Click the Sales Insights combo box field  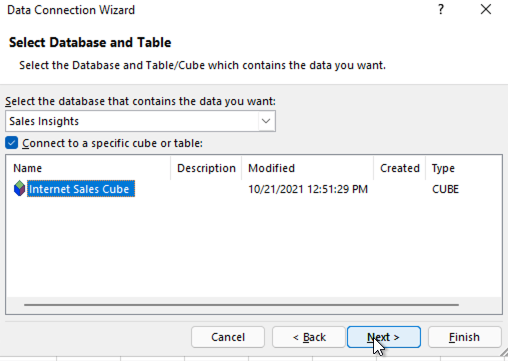pos(140,121)
